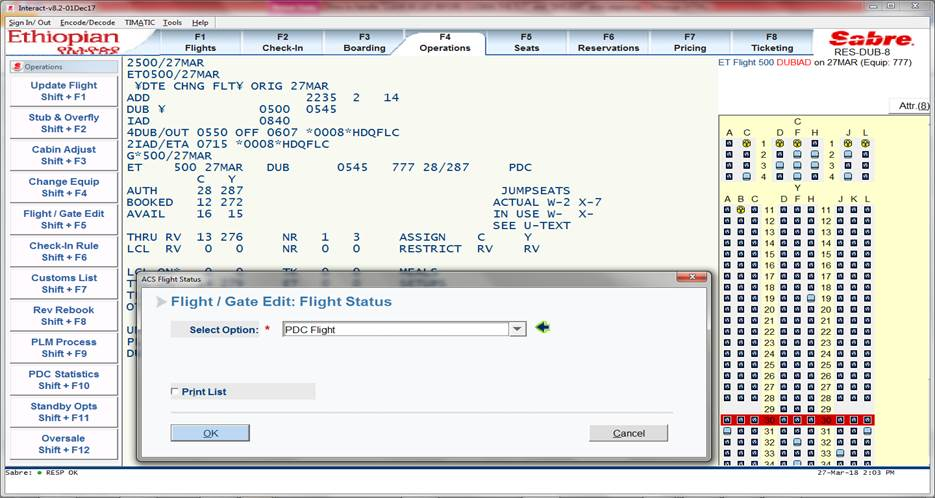This screenshot has height=498, width=935.
Task: Click the Operations panel header icon
Action: (17, 67)
